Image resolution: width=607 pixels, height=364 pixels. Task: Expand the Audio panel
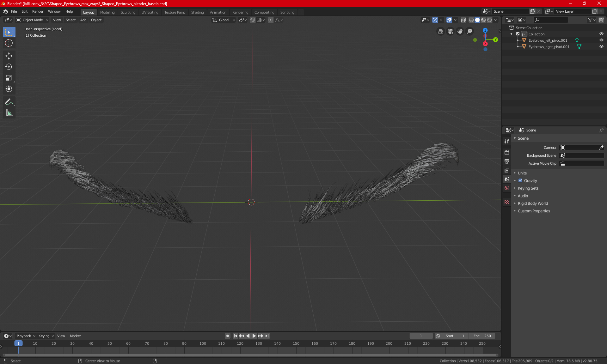pyautogui.click(x=523, y=196)
